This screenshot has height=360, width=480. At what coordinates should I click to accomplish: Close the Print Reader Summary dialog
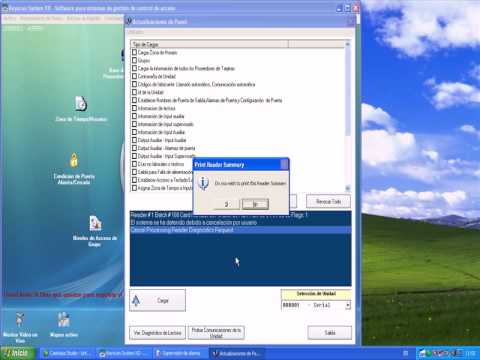click(x=284, y=164)
